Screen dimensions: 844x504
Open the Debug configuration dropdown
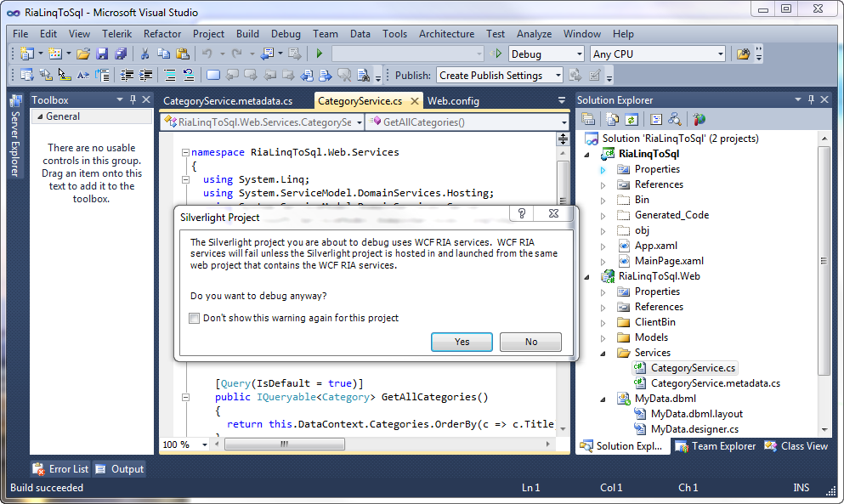point(580,54)
